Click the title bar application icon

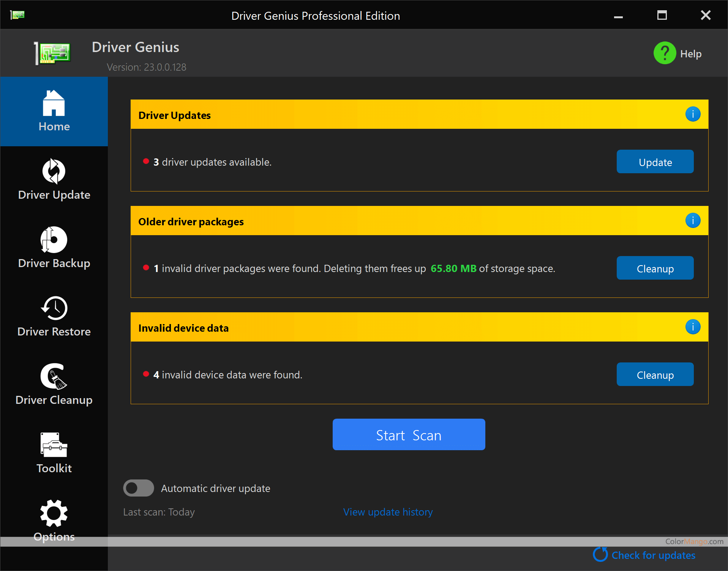(x=17, y=15)
